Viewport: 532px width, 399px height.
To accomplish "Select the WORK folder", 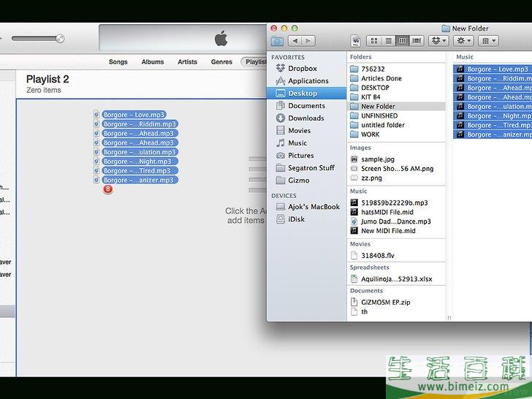I will coord(396,134).
